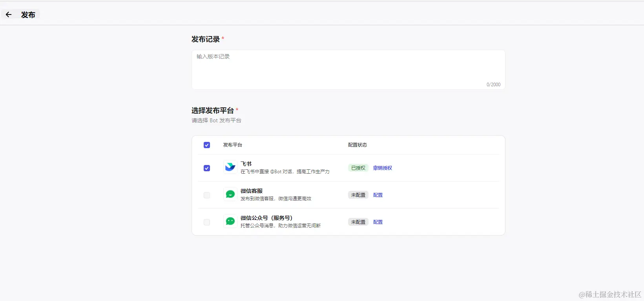Click the 选择发布平台 section heading
The height and width of the screenshot is (301, 644).
click(x=213, y=111)
